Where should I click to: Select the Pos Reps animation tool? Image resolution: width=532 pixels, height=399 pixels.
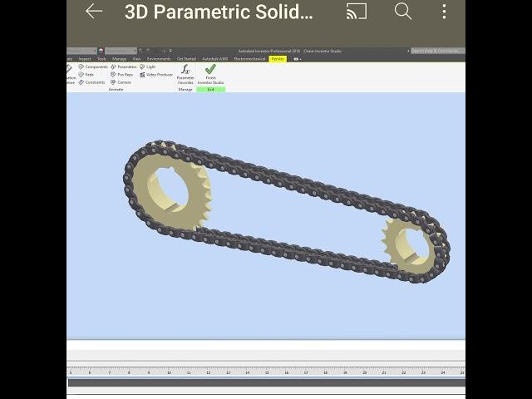click(121, 74)
